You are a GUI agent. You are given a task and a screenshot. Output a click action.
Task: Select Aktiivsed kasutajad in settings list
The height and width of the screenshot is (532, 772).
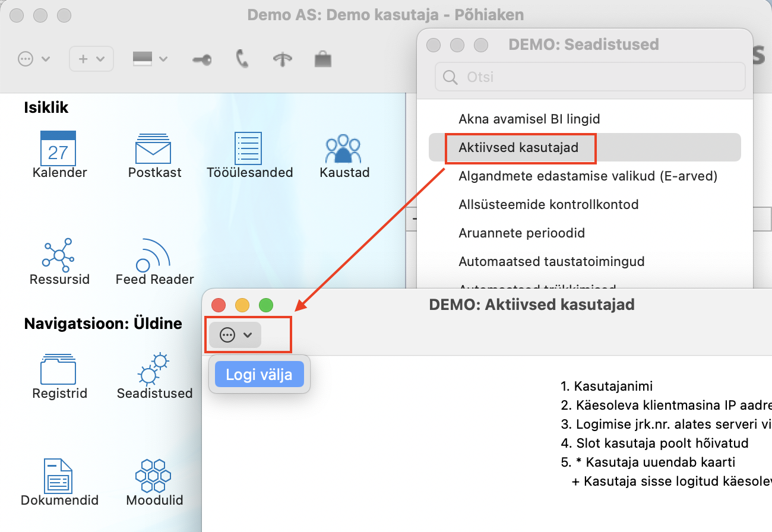[518, 147]
